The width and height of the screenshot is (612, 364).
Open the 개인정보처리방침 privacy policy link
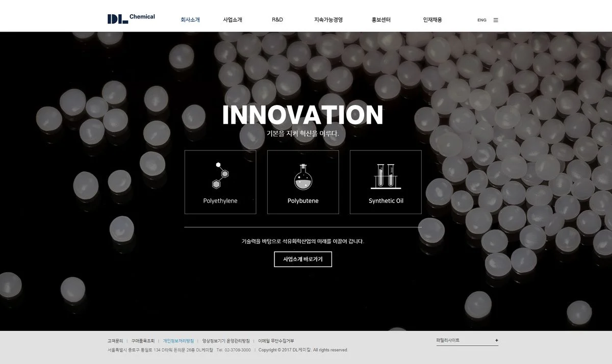pos(178,341)
